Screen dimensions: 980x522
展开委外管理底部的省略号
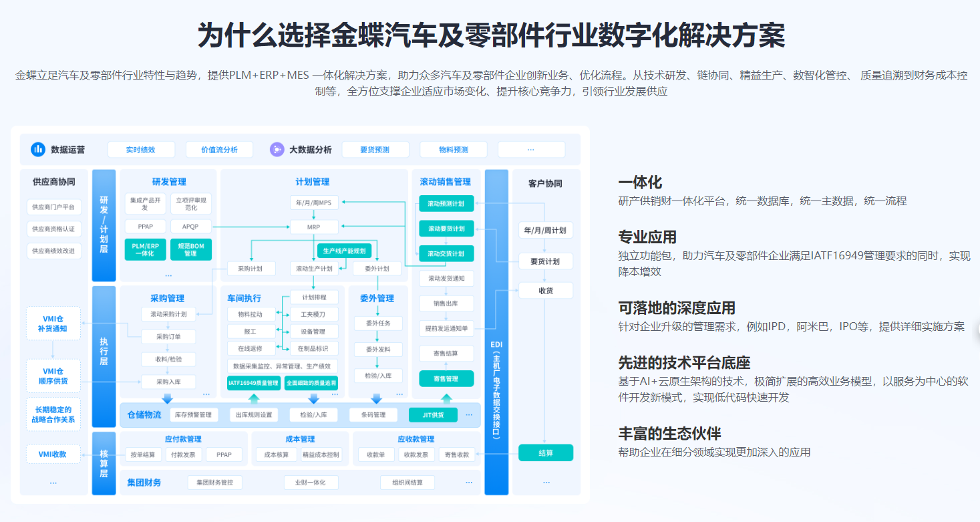pyautogui.click(x=400, y=393)
